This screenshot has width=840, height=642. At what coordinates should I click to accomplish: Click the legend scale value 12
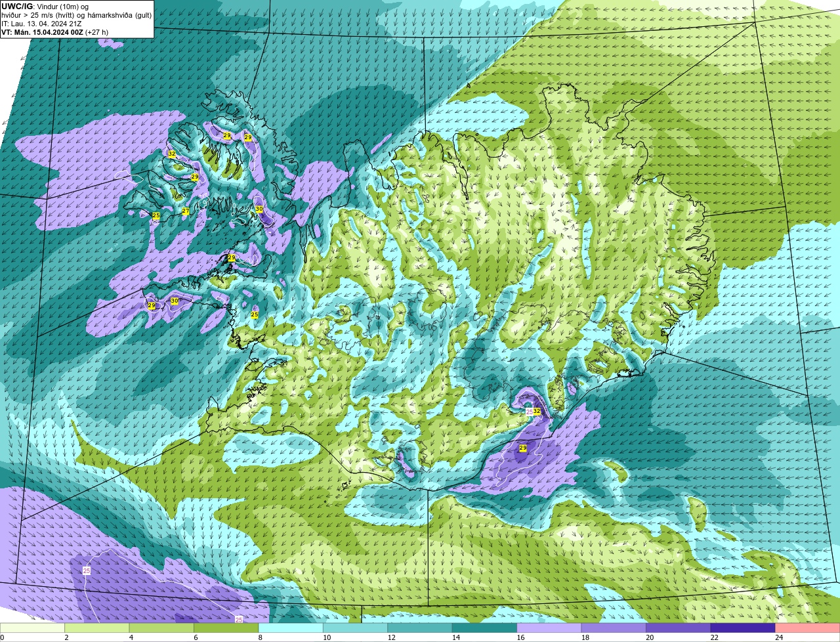click(390, 637)
